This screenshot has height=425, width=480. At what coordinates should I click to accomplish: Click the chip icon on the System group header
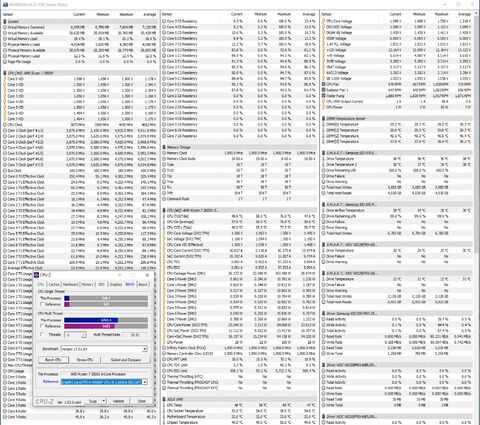pos(5,21)
